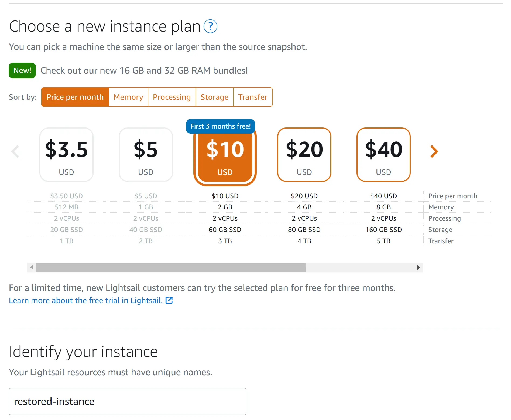
Task: Focus the restored-instance name field
Action: pyautogui.click(x=128, y=401)
